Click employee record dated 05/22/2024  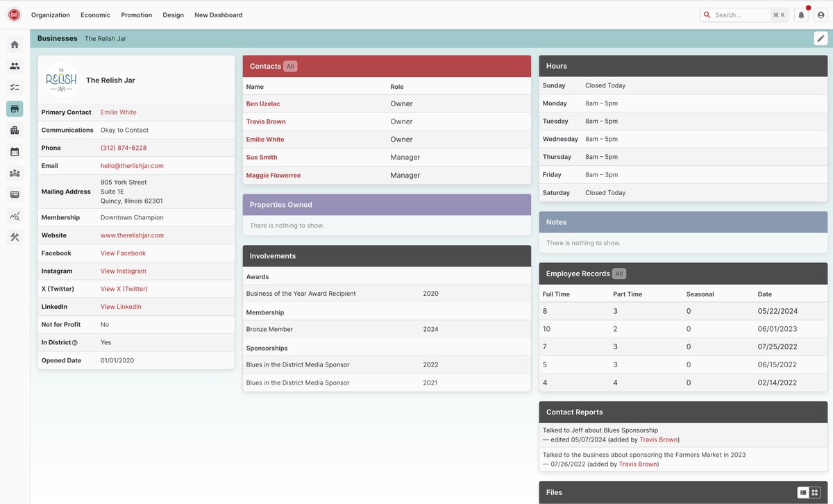(683, 311)
